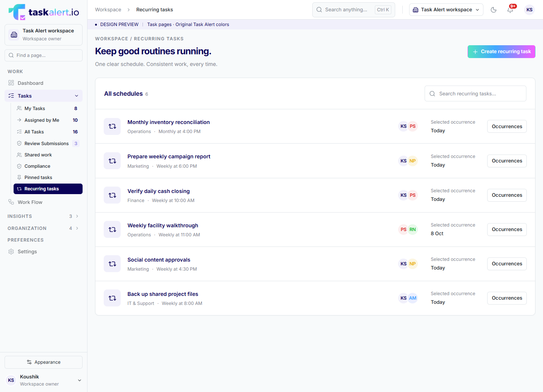Viewport: 543px width, 392px height.
Task: Open Review Submissions
Action: click(48, 144)
